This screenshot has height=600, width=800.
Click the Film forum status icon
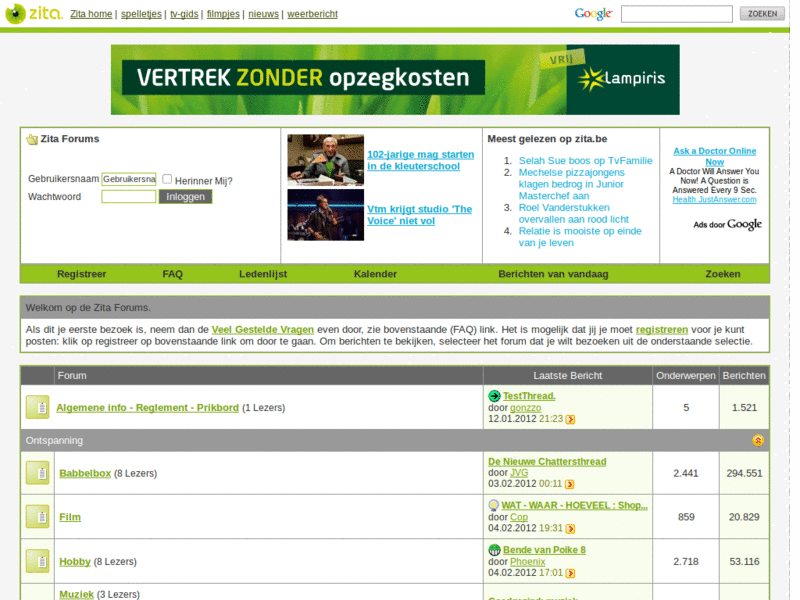click(x=38, y=517)
